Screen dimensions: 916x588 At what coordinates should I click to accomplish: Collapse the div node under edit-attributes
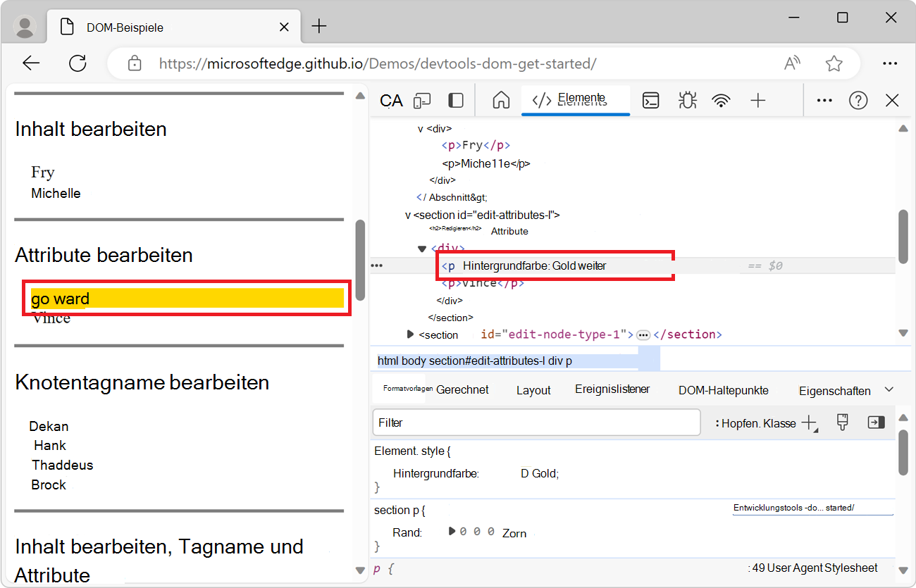(422, 249)
